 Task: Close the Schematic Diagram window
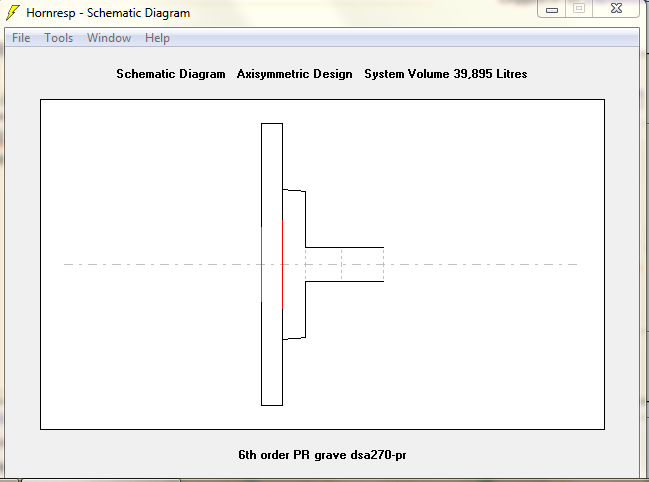point(616,9)
